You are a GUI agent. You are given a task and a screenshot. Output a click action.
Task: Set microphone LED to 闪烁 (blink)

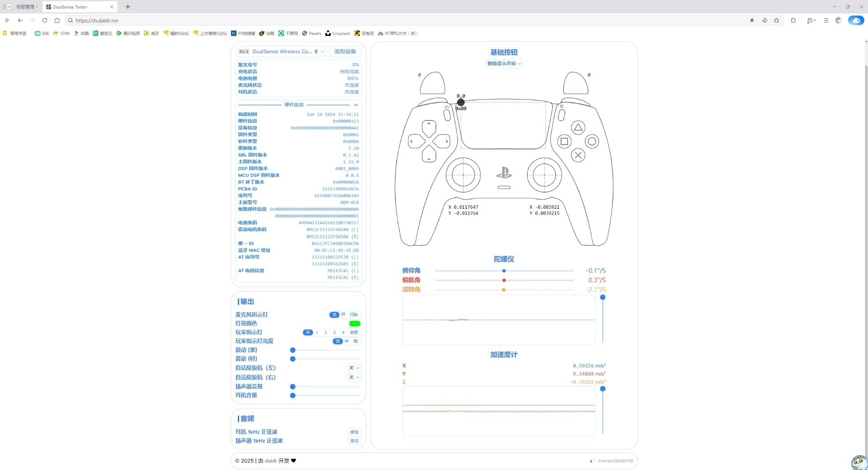coord(354,315)
